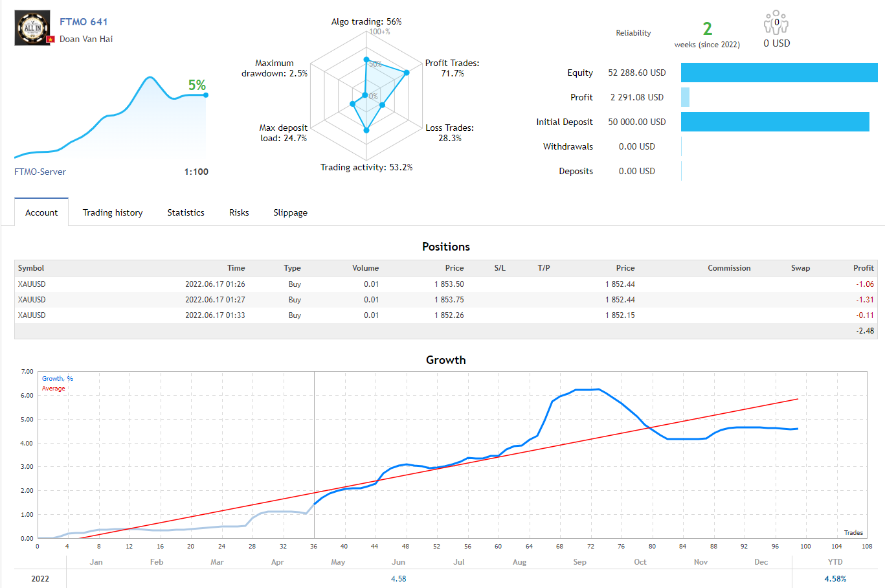Click the Max deposit load: 24.7% label

(284, 133)
